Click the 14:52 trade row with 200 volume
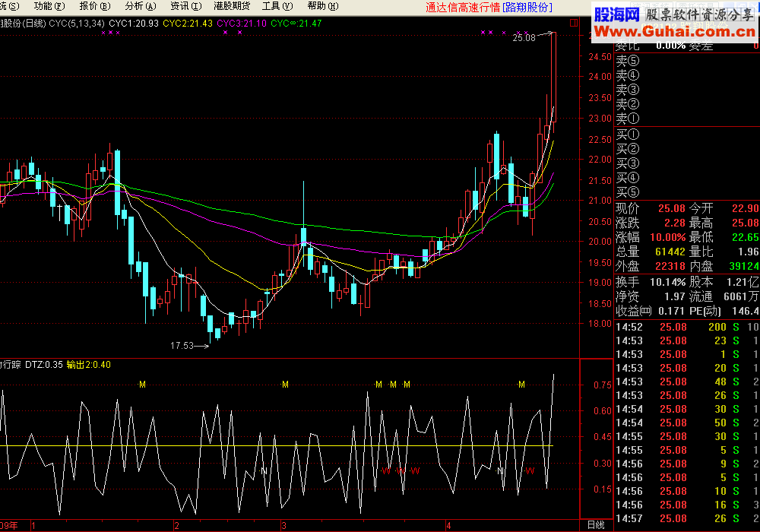760x532 pixels. click(687, 327)
